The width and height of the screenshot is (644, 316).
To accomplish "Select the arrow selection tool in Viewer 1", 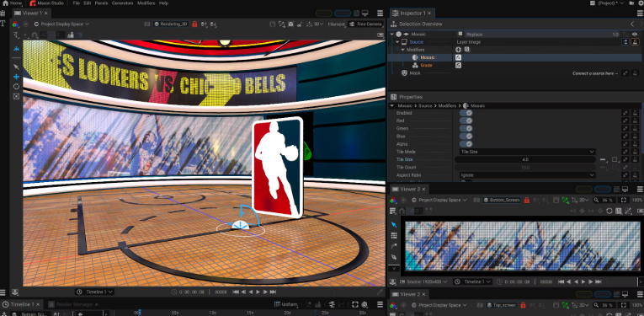I will [x=16, y=67].
